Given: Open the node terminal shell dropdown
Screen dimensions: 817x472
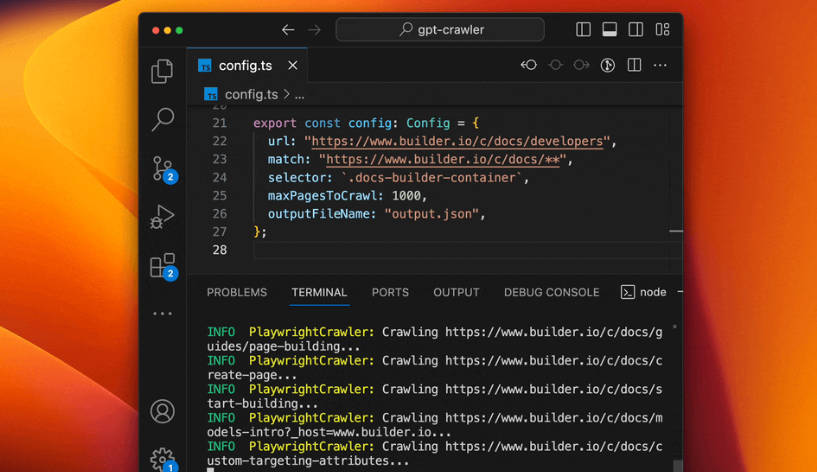Looking at the screenshot, I should [644, 292].
